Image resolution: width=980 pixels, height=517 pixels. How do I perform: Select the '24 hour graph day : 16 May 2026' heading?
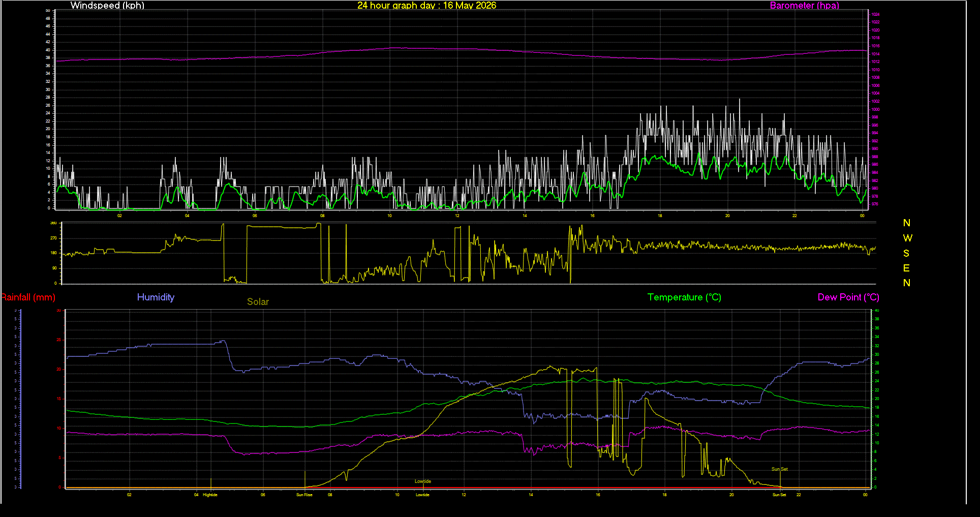[427, 6]
